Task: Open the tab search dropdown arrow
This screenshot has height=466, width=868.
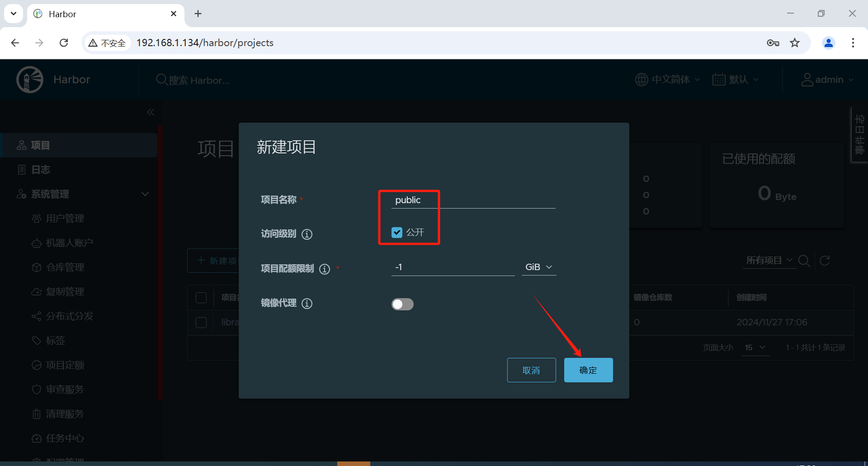Action: pyautogui.click(x=14, y=14)
